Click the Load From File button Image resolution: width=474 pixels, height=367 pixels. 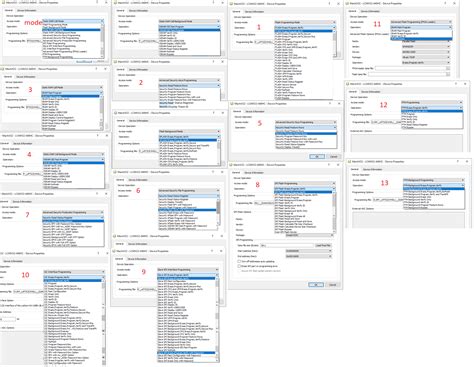pos(323,245)
